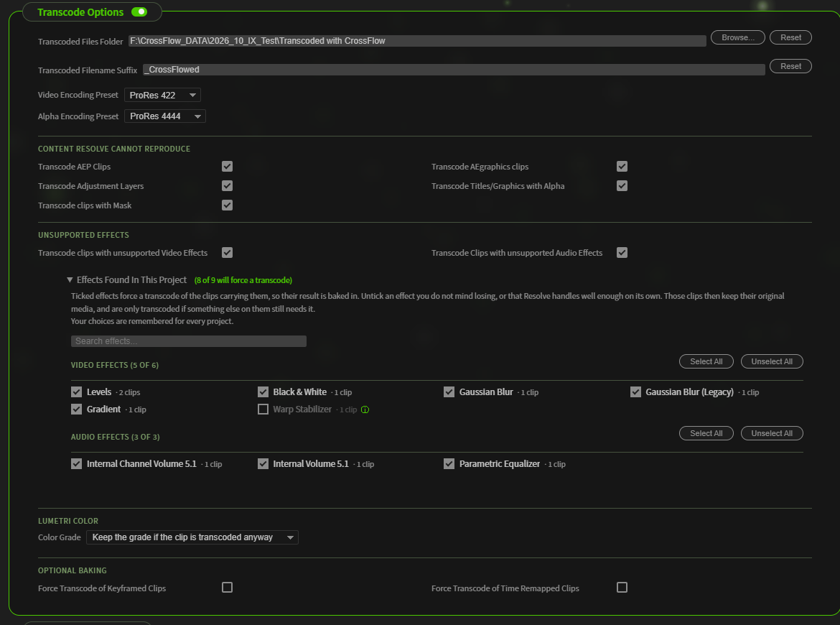Click the 'OPTIONAL BAKING' heading
Viewport: 840px width, 625px height.
[x=73, y=570]
